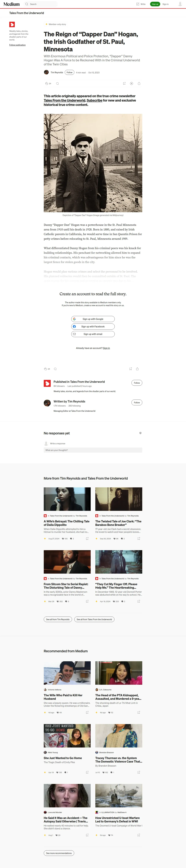The width and height of the screenshot is (186, 868).
Task: Click the Follow publication link
Action: (17, 45)
